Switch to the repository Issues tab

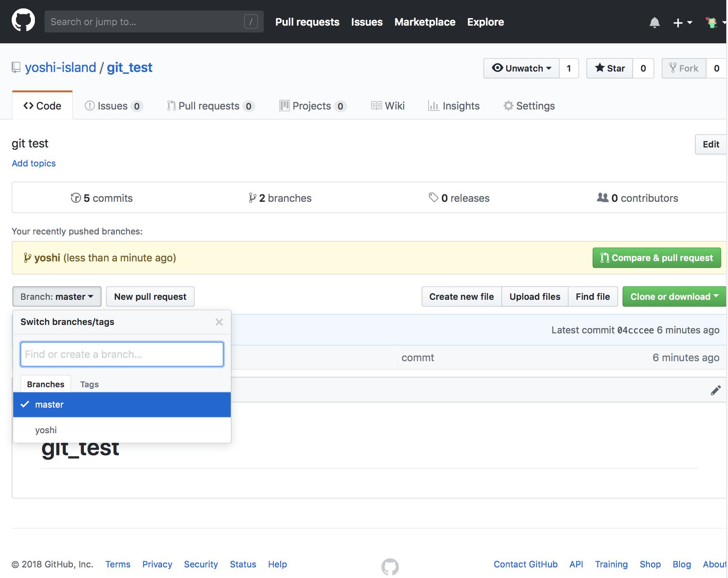(x=113, y=106)
